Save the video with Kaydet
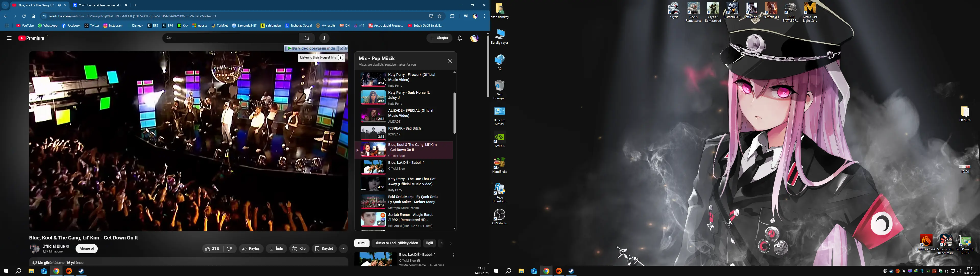 coord(324,249)
